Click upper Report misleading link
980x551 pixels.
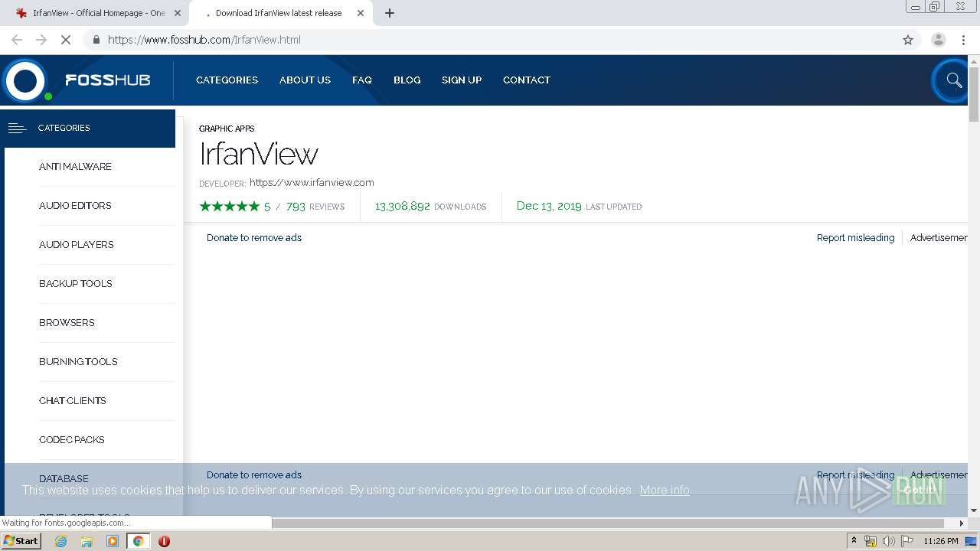855,237
